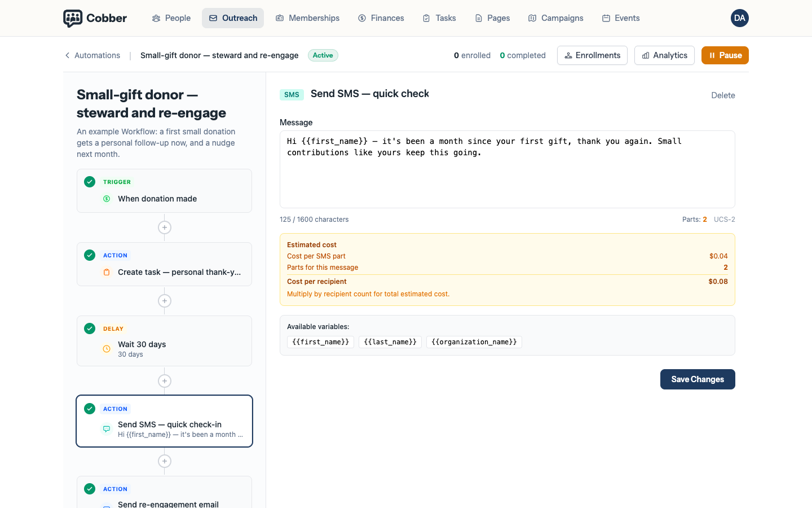Insert the {{first_name}} variable chip
The image size is (812, 508).
321,342
